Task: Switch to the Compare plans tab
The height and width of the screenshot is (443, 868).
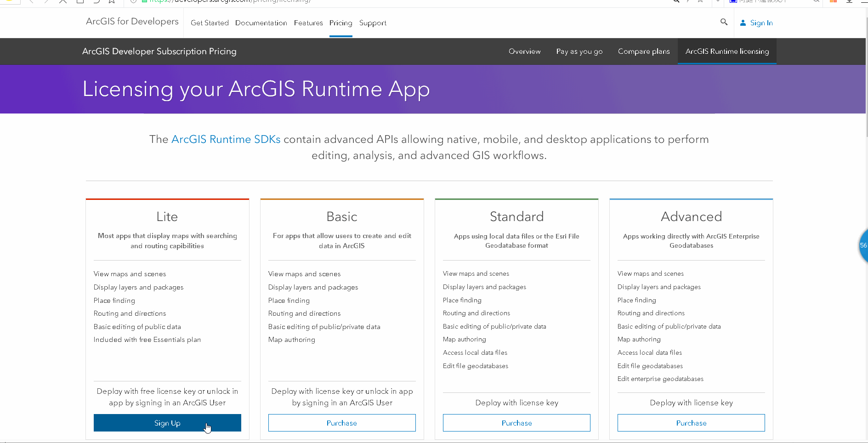Action: click(643, 51)
